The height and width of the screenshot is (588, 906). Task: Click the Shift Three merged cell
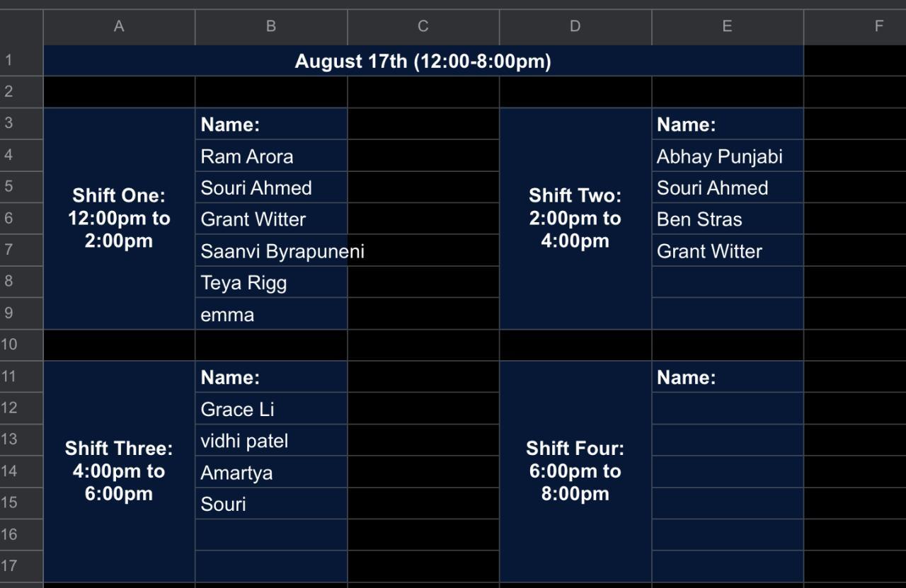pyautogui.click(x=119, y=471)
